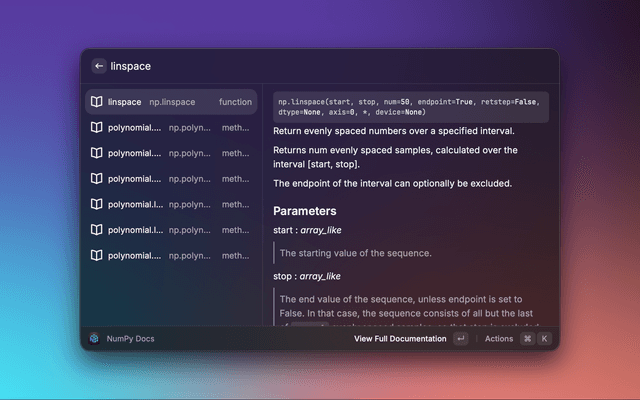The image size is (640, 400).
Task: Click the NumPy Docs label in footer
Action: (131, 339)
